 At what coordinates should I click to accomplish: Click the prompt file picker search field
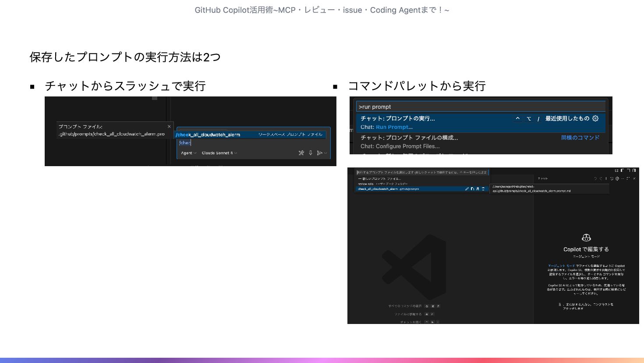(x=422, y=172)
